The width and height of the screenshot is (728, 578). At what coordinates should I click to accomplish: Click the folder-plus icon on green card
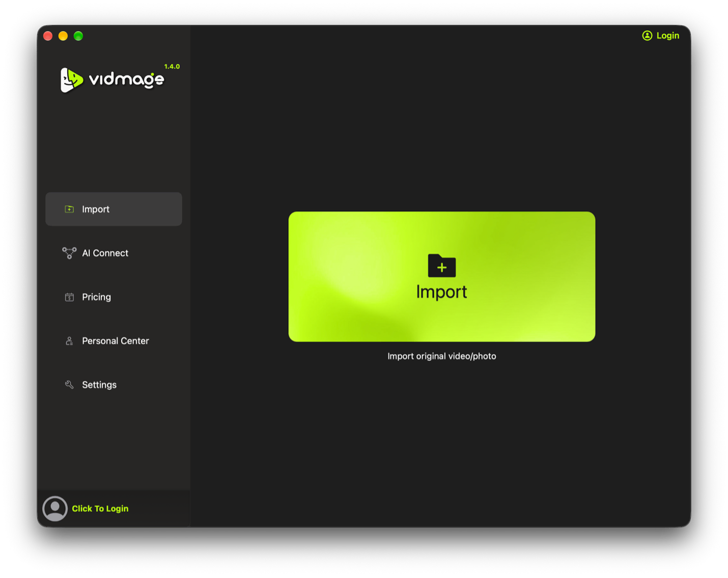pyautogui.click(x=442, y=266)
